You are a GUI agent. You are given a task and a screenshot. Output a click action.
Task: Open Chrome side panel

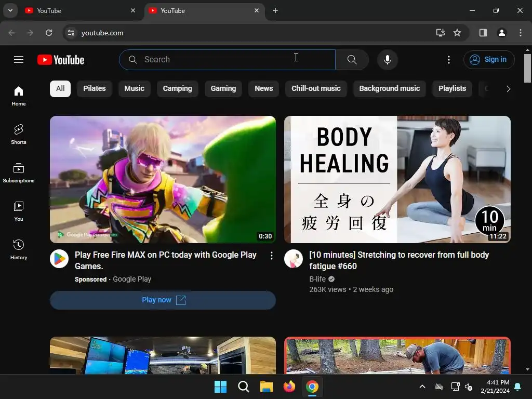[483, 33]
